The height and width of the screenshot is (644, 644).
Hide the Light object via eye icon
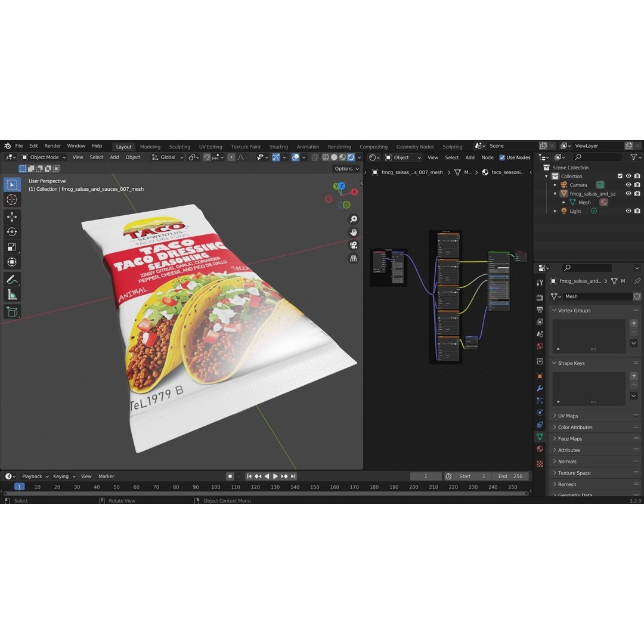click(628, 210)
